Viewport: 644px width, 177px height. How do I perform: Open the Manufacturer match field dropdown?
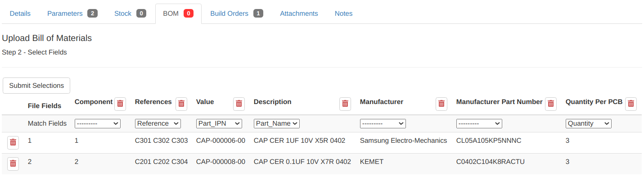tap(383, 123)
